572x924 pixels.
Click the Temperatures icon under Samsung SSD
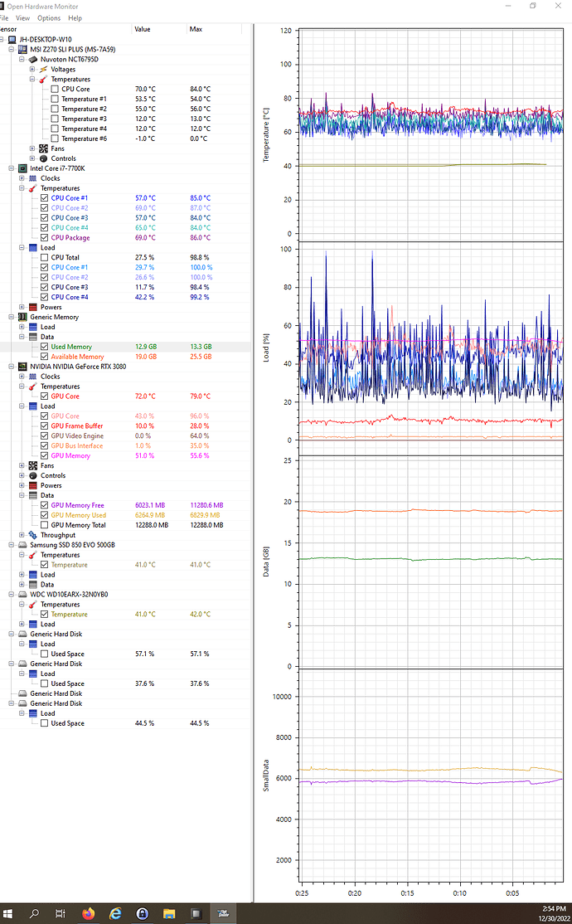(x=33, y=555)
